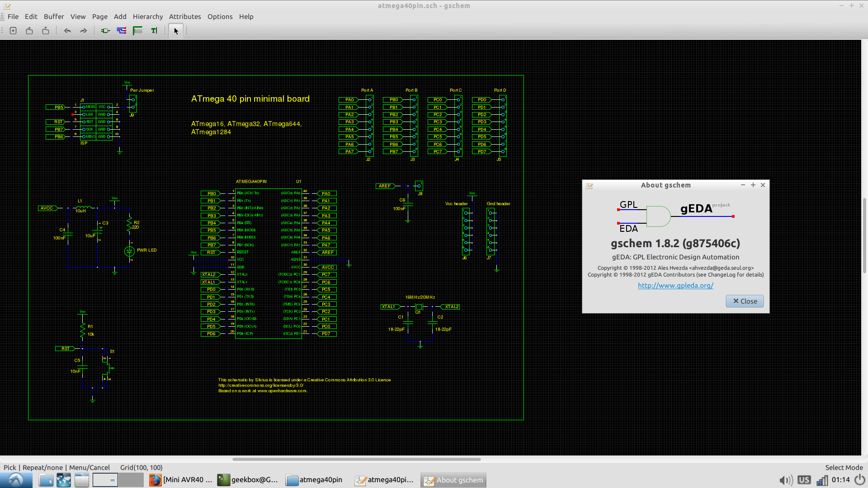Select 'ATmega 40 pin minimal board' title text

point(250,99)
